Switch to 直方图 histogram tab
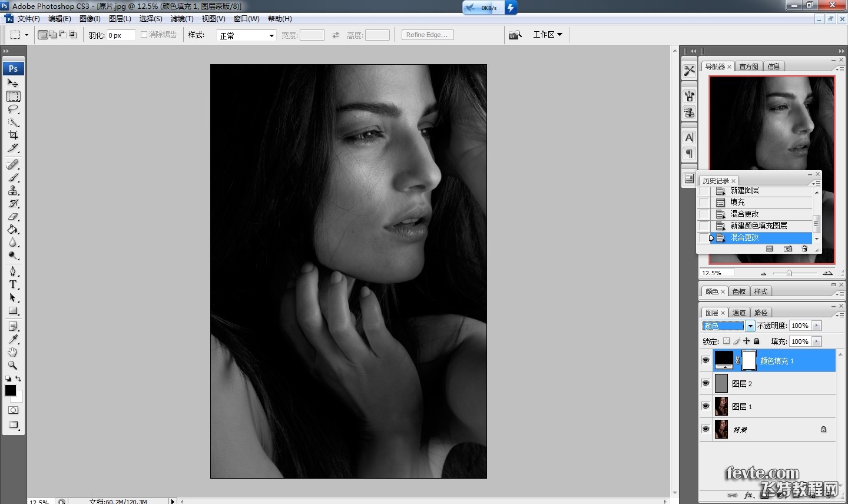Image resolution: width=848 pixels, height=504 pixels. pyautogui.click(x=749, y=67)
